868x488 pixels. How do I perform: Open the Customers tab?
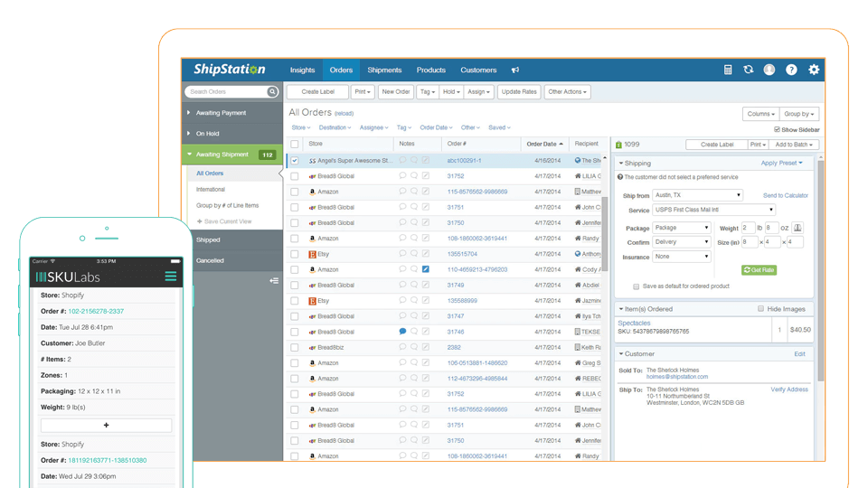coord(478,70)
